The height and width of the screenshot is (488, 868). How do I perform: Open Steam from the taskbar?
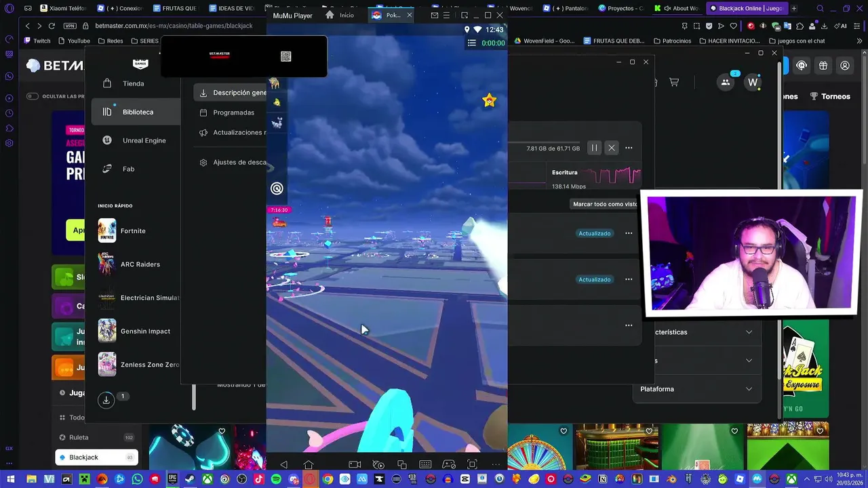(191, 479)
